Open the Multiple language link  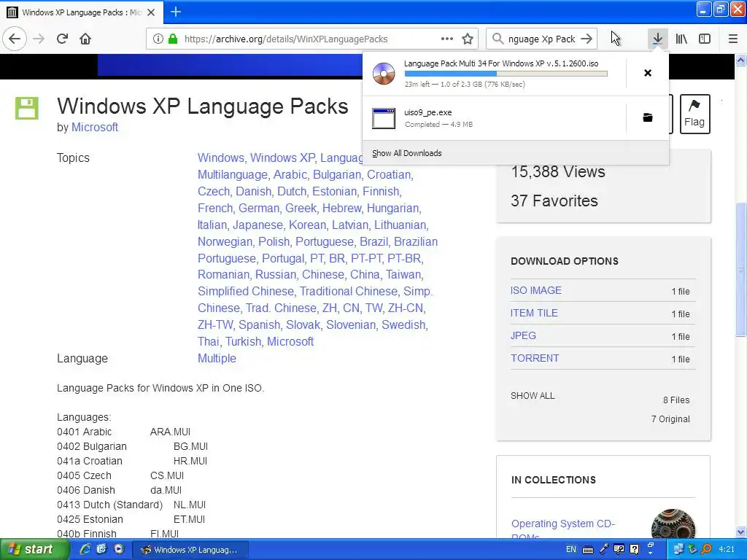pos(217,358)
